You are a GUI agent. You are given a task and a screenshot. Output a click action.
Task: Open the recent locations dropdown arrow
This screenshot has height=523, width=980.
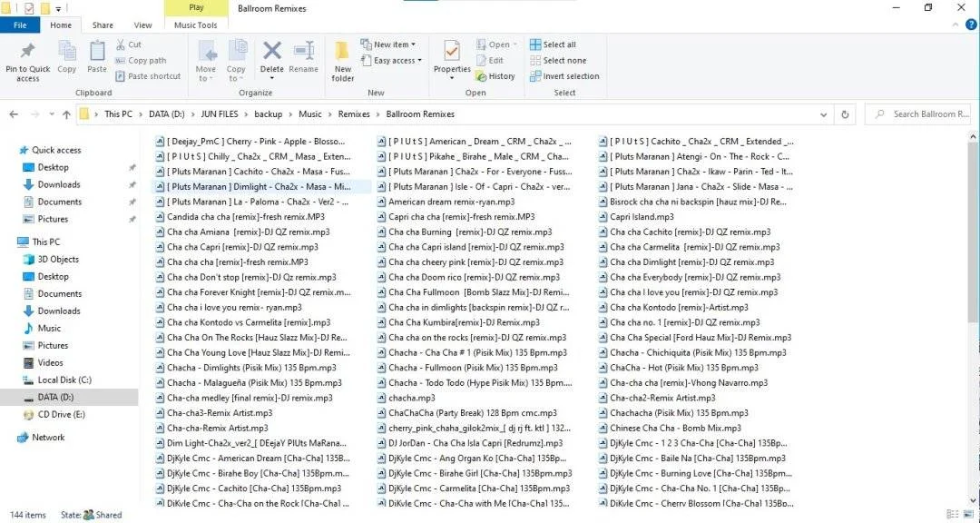click(x=51, y=115)
